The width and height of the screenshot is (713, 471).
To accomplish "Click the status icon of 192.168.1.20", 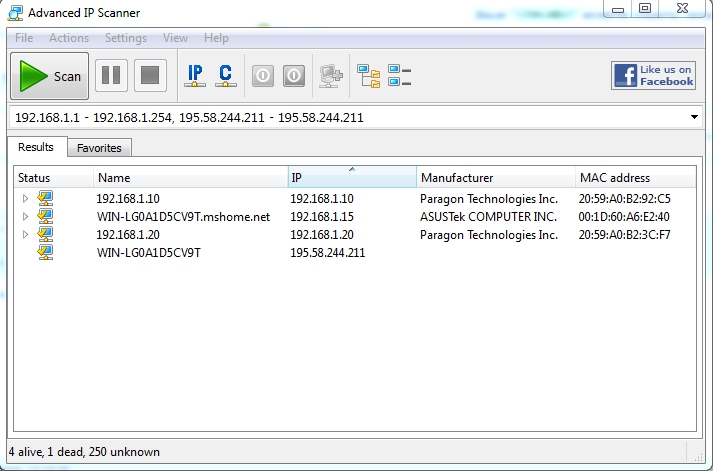I will [45, 234].
